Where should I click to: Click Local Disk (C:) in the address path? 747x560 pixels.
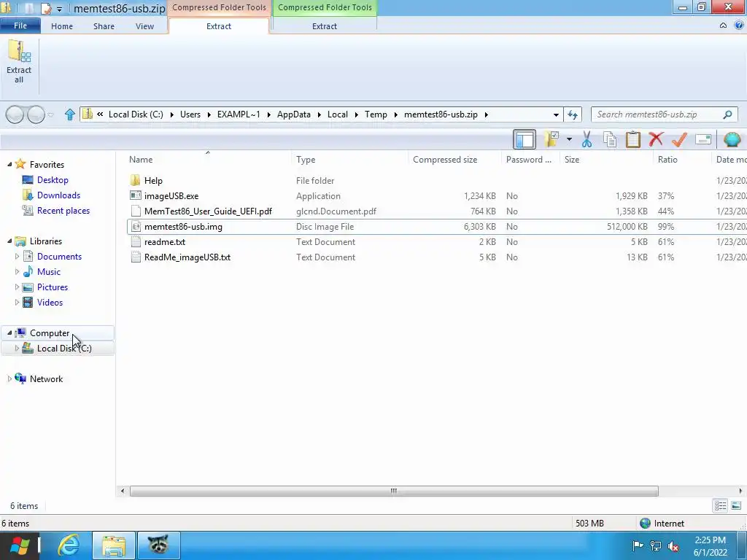(x=136, y=114)
